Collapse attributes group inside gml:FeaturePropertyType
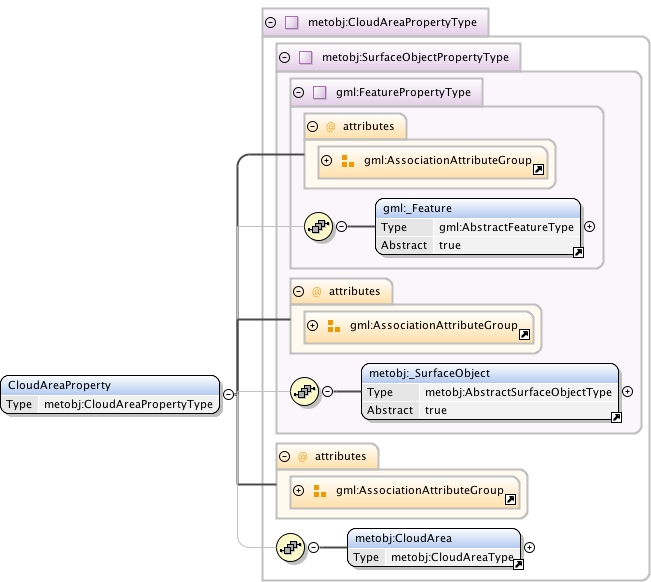This screenshot has width=651, height=582. coord(313,126)
